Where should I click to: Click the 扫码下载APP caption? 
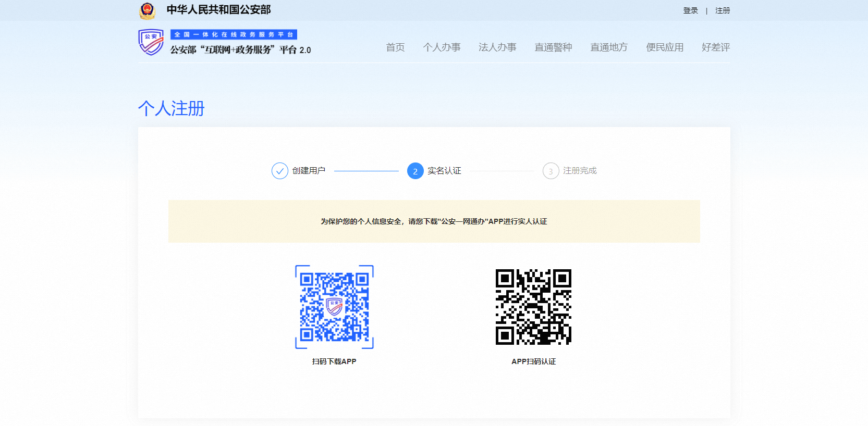tap(334, 361)
